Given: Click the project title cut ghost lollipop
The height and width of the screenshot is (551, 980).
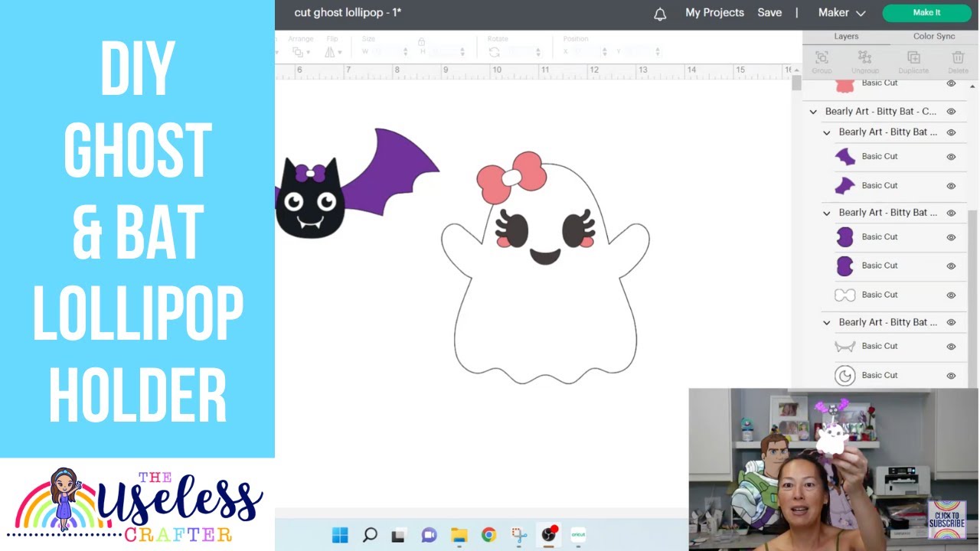Looking at the screenshot, I should pos(348,13).
